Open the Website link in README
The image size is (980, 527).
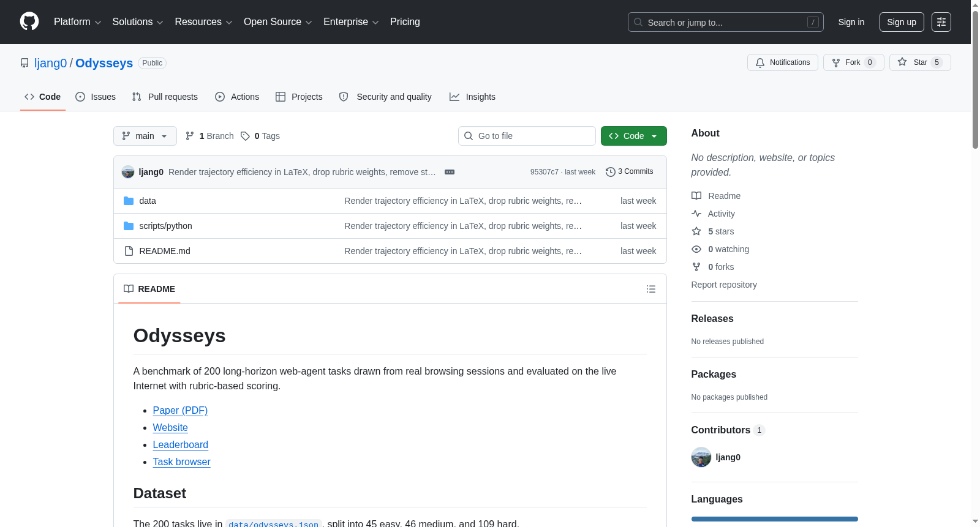170,428
